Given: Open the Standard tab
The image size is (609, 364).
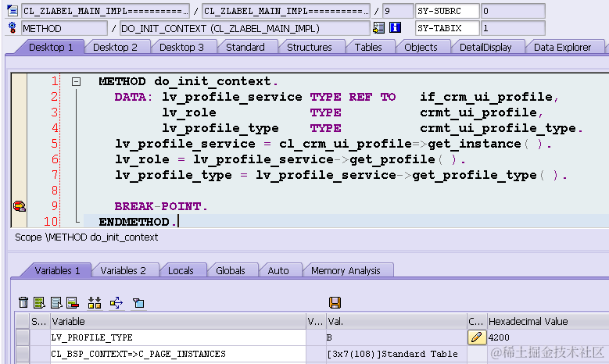Looking at the screenshot, I should 245,47.
